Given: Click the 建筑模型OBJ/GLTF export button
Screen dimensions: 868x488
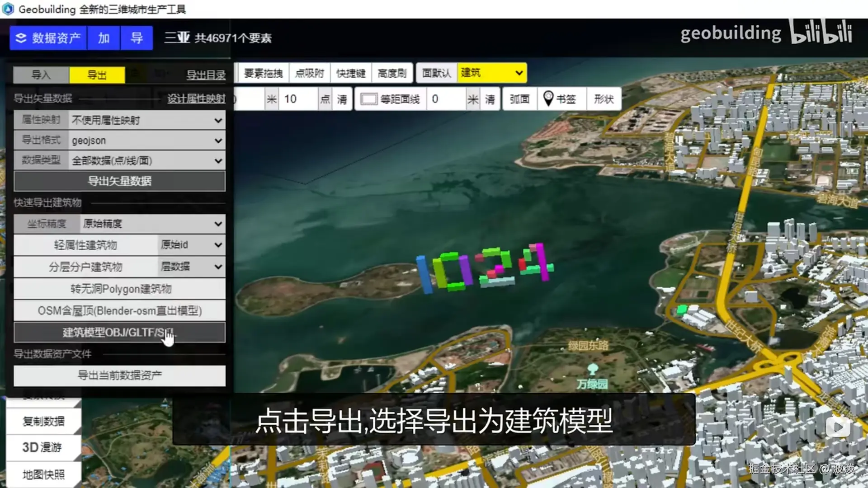Looking at the screenshot, I should click(119, 333).
